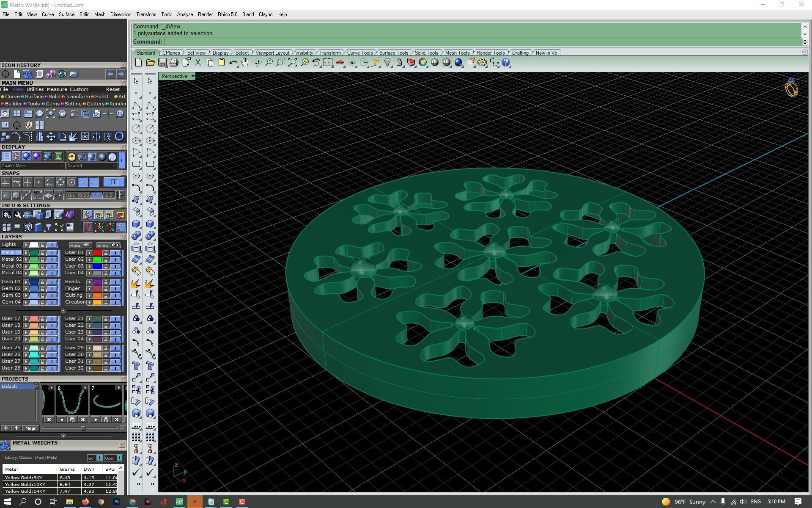The height and width of the screenshot is (508, 812).
Task: Switch to the Curve Tools tab
Action: point(360,53)
